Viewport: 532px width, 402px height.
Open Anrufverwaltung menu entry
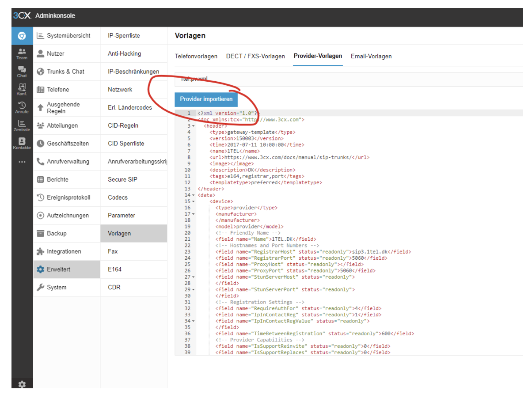(x=67, y=161)
